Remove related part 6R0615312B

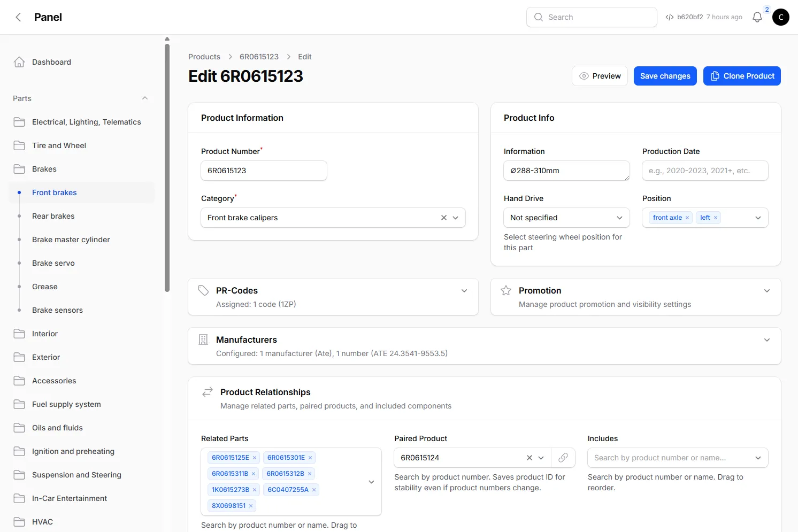click(x=310, y=474)
